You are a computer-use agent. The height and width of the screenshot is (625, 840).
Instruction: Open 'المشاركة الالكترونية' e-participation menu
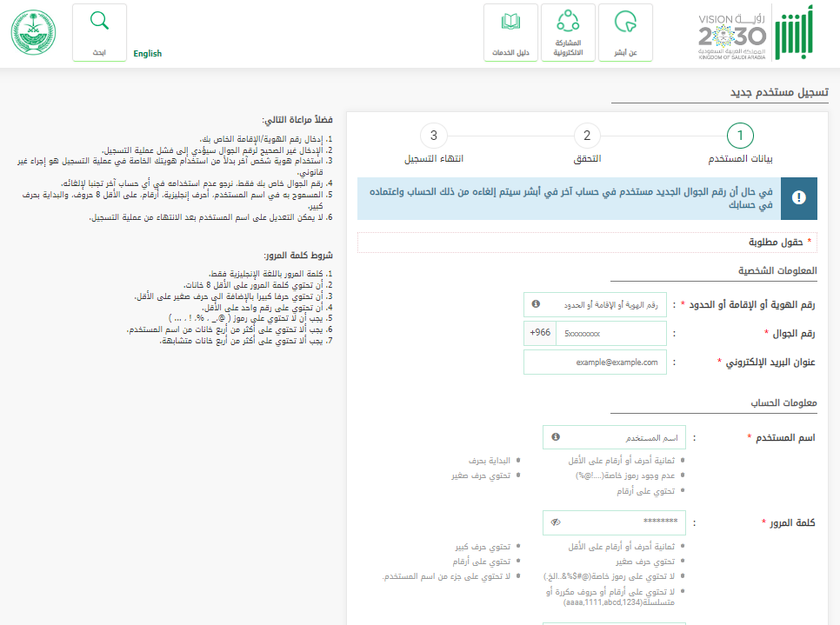click(x=568, y=33)
